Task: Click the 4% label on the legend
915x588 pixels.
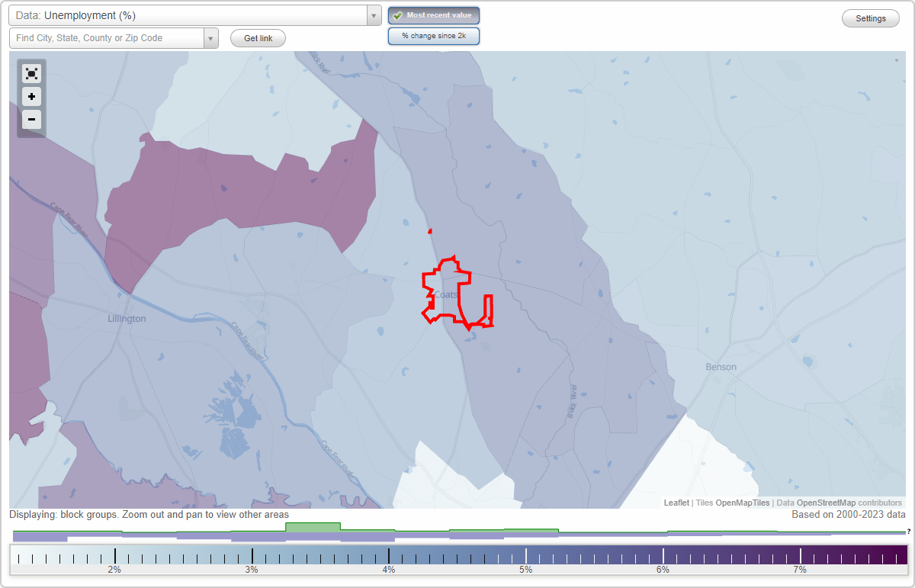Action: click(x=389, y=570)
